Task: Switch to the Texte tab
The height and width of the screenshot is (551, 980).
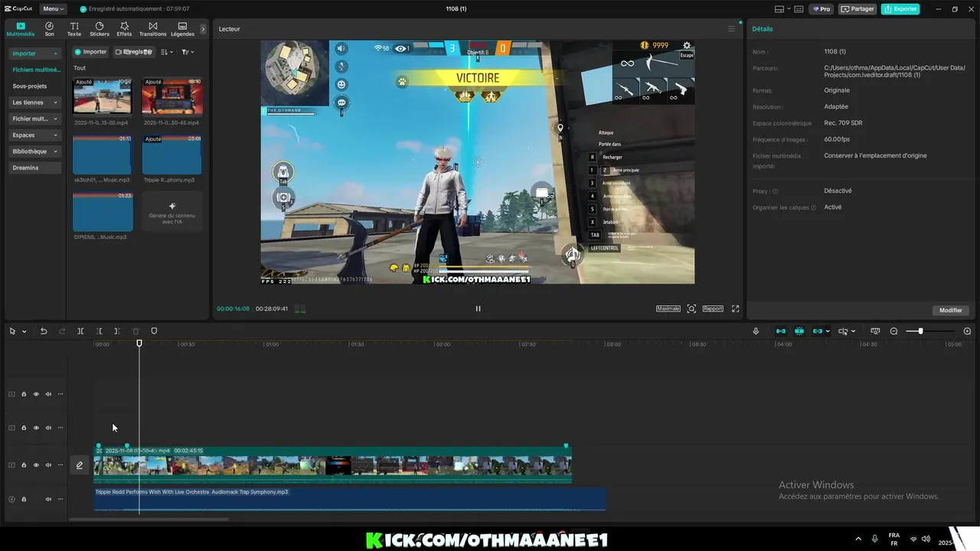Action: [x=74, y=29]
